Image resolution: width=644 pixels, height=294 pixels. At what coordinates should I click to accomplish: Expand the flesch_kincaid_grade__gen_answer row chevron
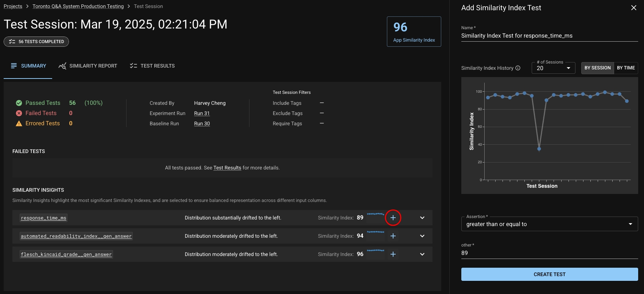point(422,254)
